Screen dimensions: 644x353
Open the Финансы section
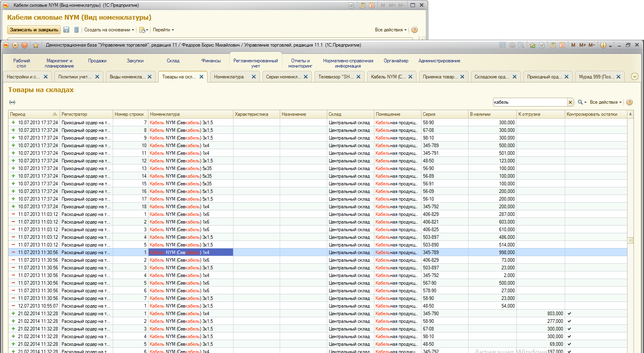[x=211, y=61]
